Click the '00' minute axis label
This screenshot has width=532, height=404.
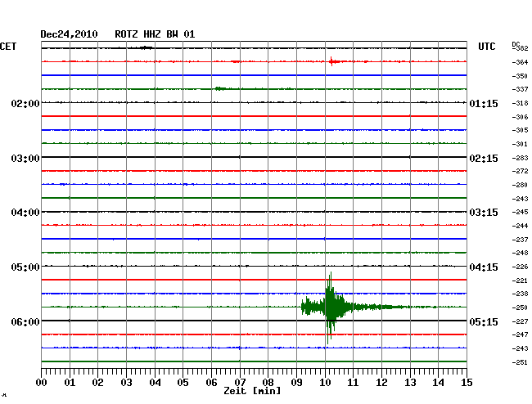point(42,382)
